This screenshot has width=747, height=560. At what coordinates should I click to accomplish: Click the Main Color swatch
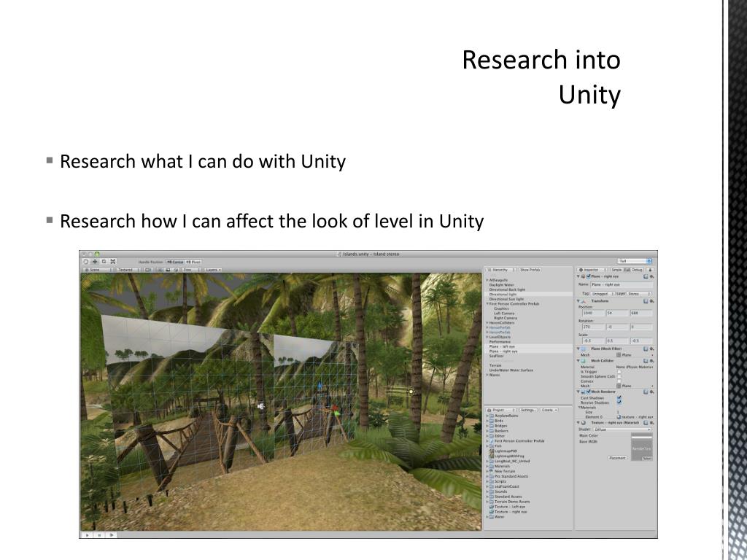[641, 436]
